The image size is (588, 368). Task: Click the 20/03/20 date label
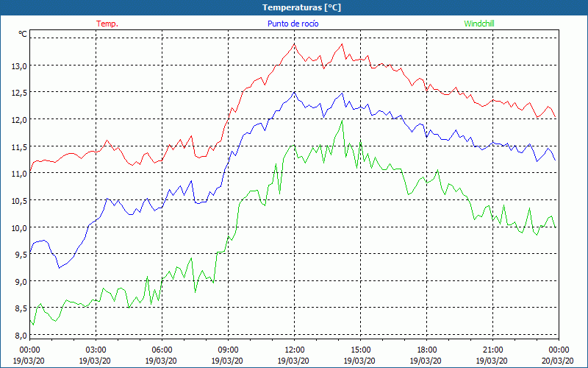[558, 361]
